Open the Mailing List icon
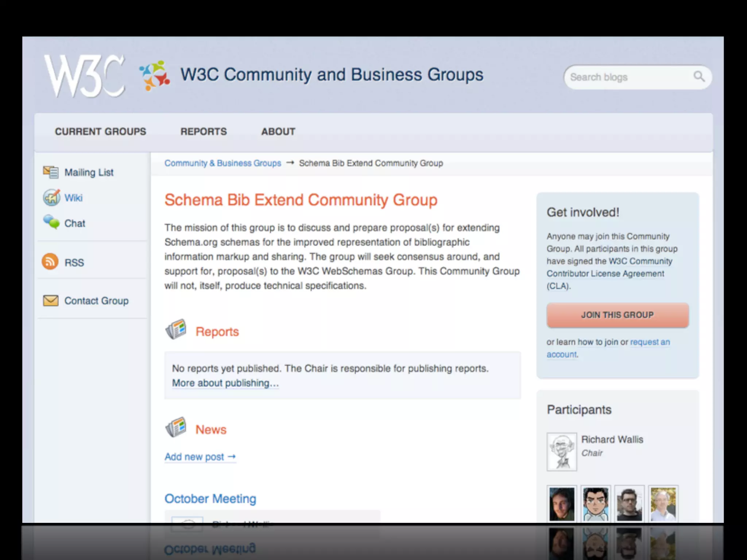The height and width of the screenshot is (560, 747). (51, 172)
